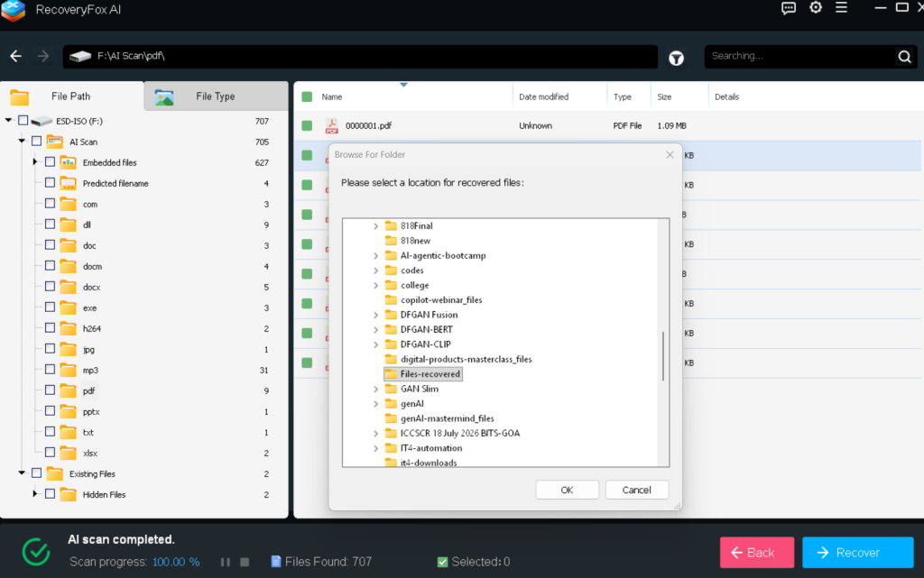Check the xlsx folder checkbox

click(51, 453)
